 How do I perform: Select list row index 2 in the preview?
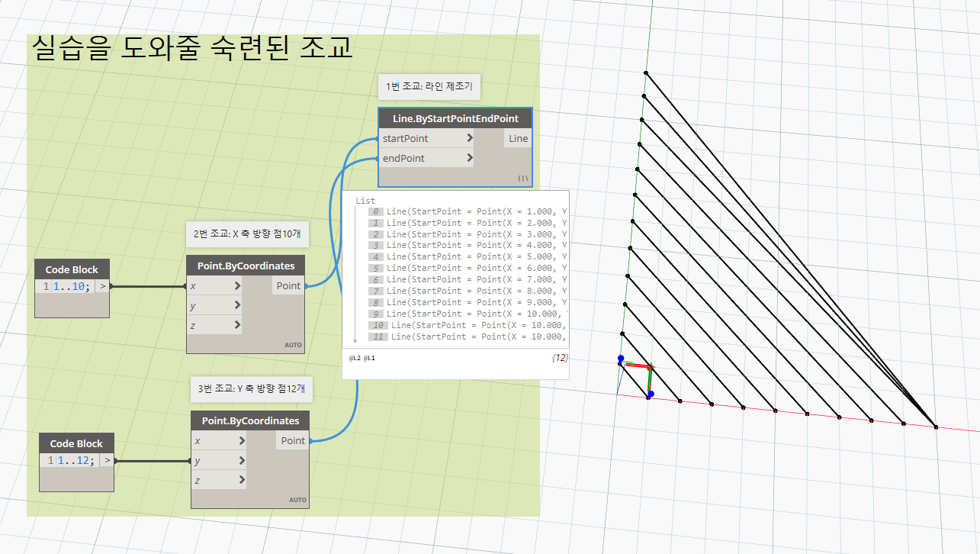coord(468,234)
